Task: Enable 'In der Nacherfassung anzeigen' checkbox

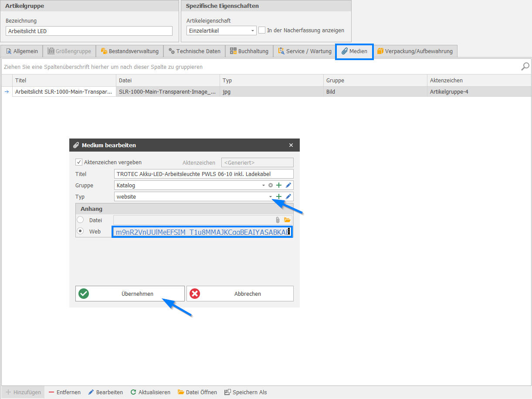Action: point(262,30)
